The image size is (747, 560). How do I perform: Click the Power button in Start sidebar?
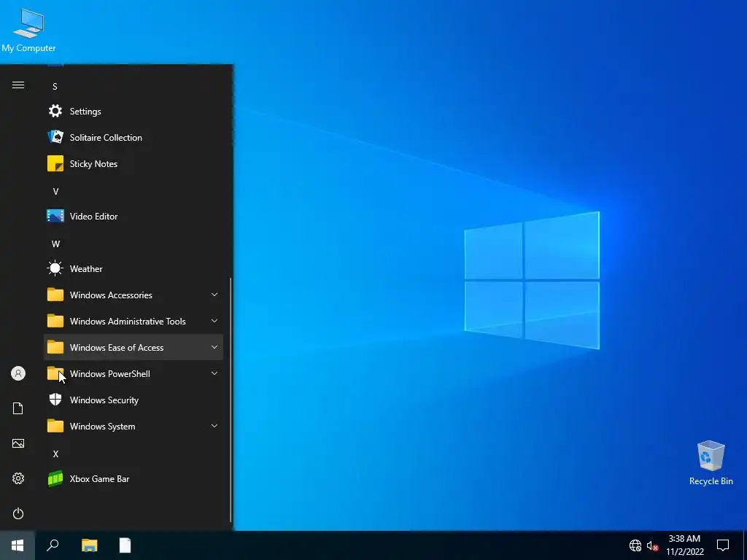click(x=18, y=513)
